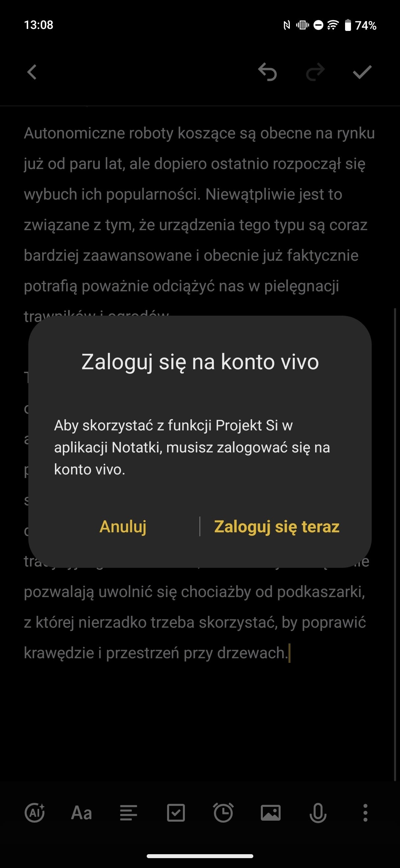Tap the back arrow icon
Viewport: 400px width, 868px height.
click(32, 72)
